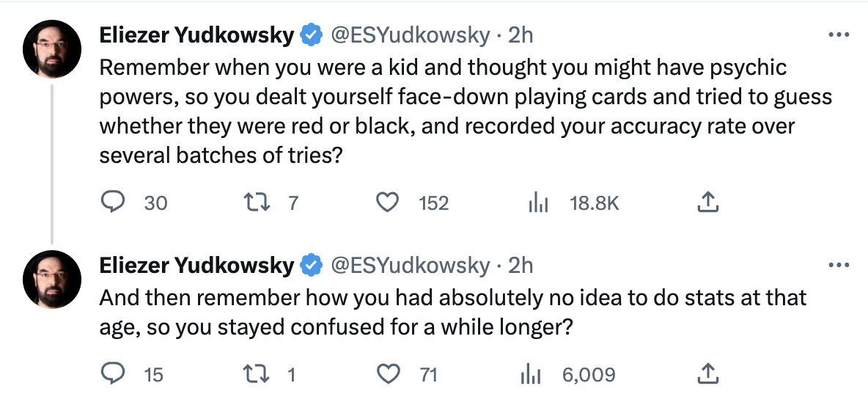Viewport: 868px width, 405px height.
Task: Share the second tweet via share icon
Action: (x=707, y=374)
